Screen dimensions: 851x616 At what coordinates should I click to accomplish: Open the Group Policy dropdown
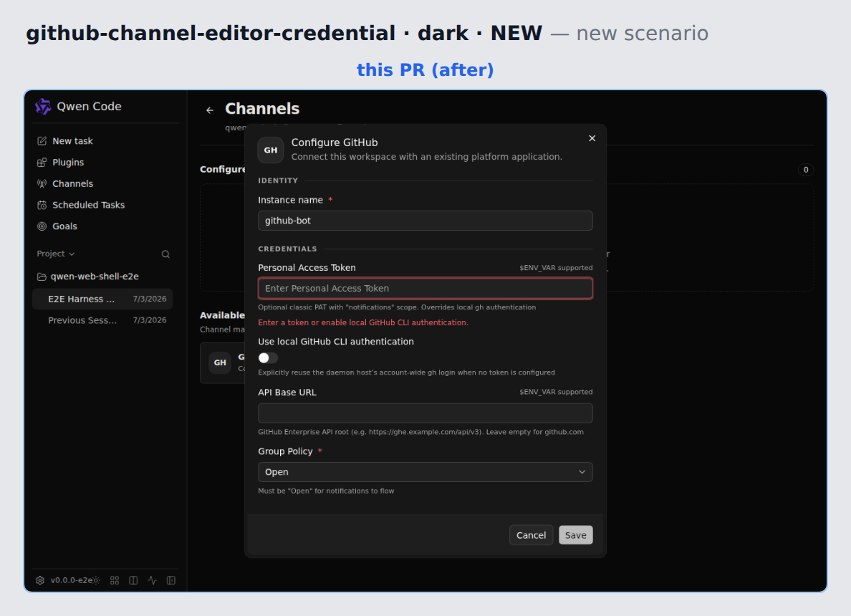click(x=425, y=472)
